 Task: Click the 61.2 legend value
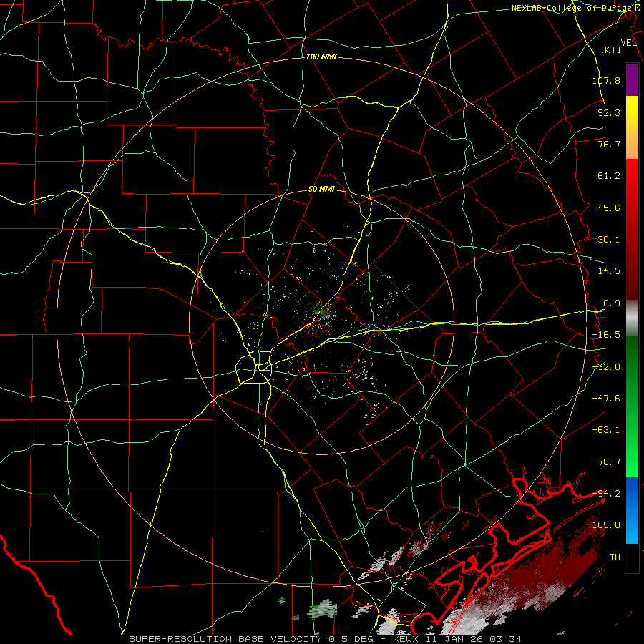(x=609, y=176)
